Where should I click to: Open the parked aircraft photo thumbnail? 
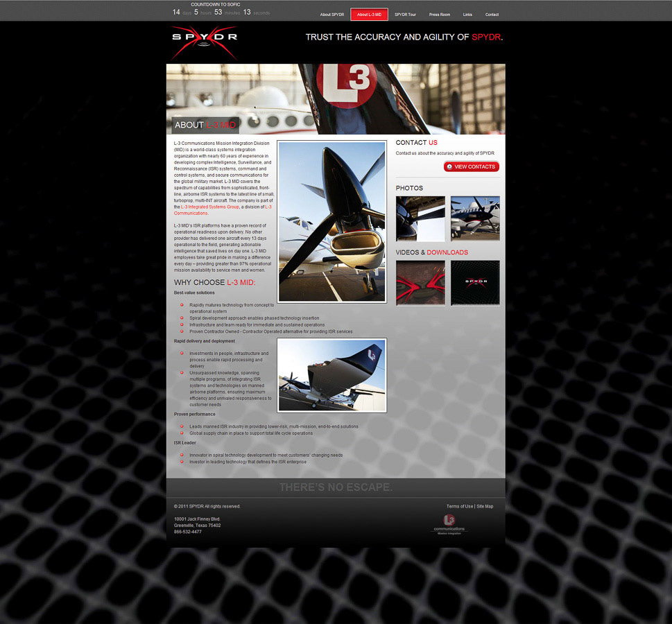(475, 218)
